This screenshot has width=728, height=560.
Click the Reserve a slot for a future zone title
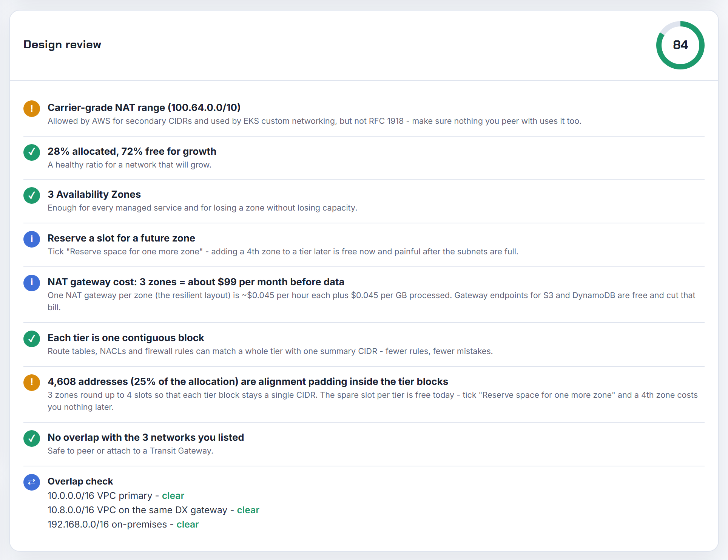122,238
